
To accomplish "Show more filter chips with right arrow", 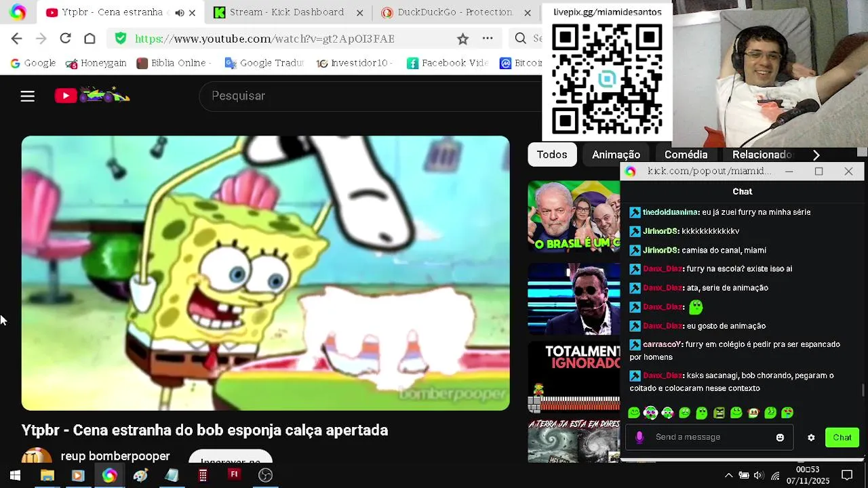I will [816, 155].
